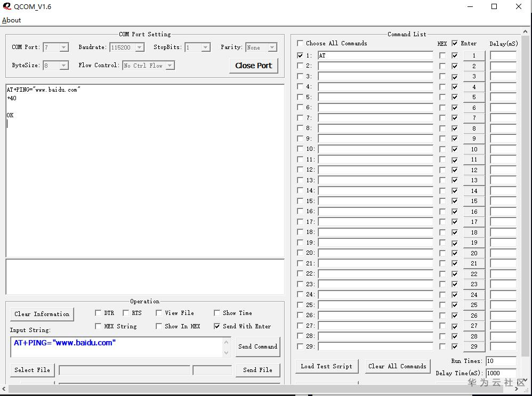This screenshot has width=532, height=396.
Task: Enable HEX checkbox for command 1
Action: tap(442, 55)
